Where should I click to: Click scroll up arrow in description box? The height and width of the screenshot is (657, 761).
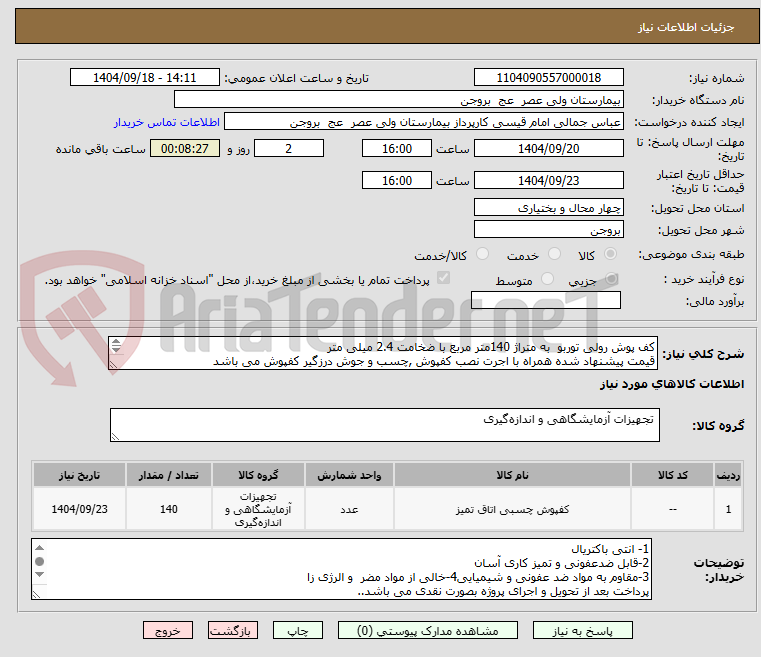(116, 341)
